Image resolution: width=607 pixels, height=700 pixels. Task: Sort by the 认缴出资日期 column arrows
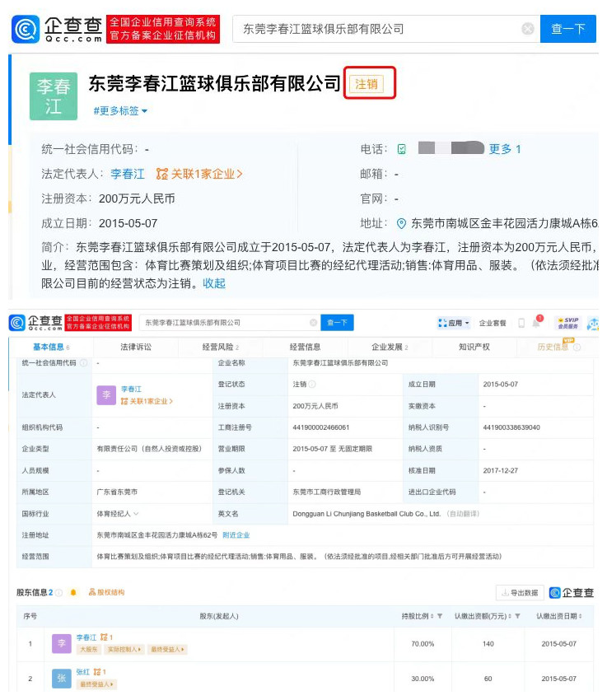tap(580, 616)
